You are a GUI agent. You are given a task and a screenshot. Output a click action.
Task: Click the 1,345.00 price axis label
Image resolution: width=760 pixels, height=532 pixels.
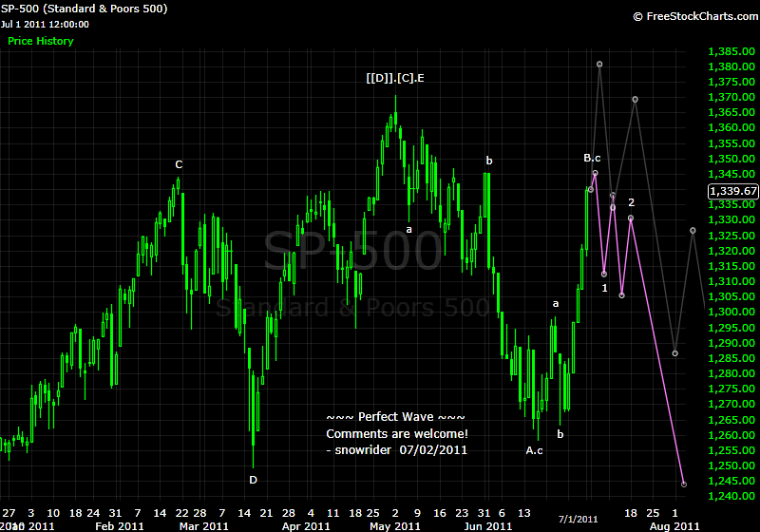[x=731, y=174]
